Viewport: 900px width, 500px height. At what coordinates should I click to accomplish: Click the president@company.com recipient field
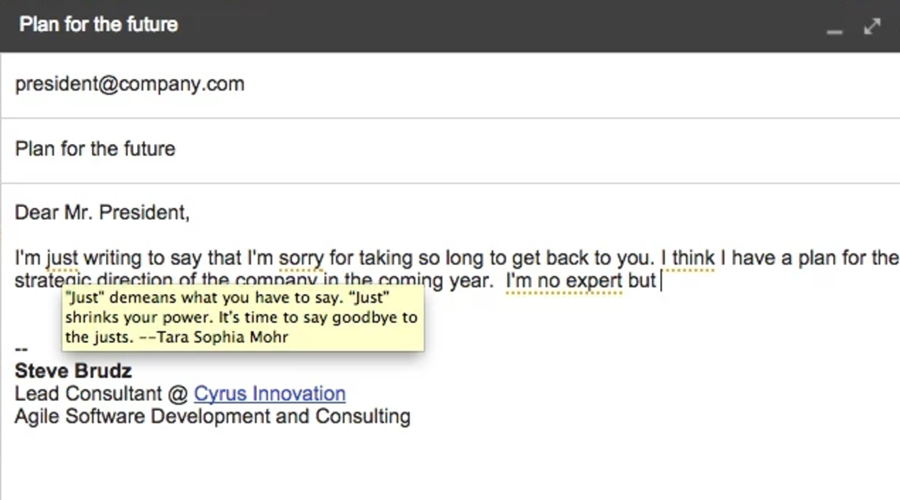coord(130,84)
